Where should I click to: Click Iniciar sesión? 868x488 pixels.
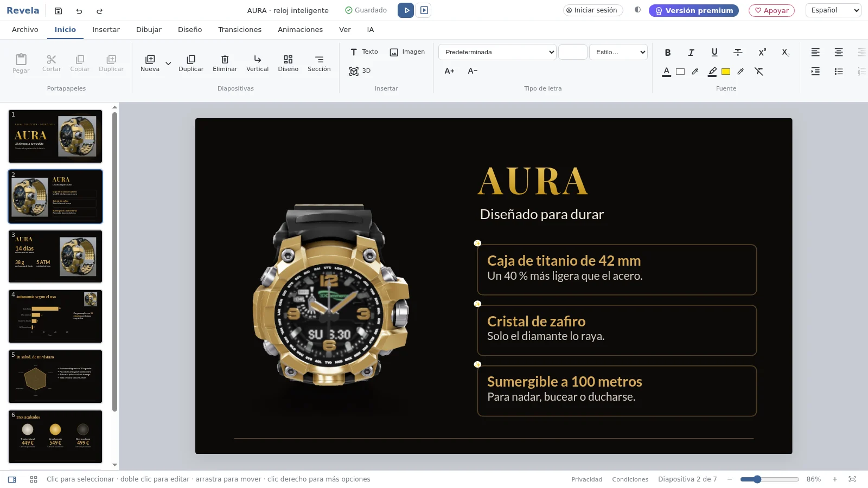click(592, 10)
